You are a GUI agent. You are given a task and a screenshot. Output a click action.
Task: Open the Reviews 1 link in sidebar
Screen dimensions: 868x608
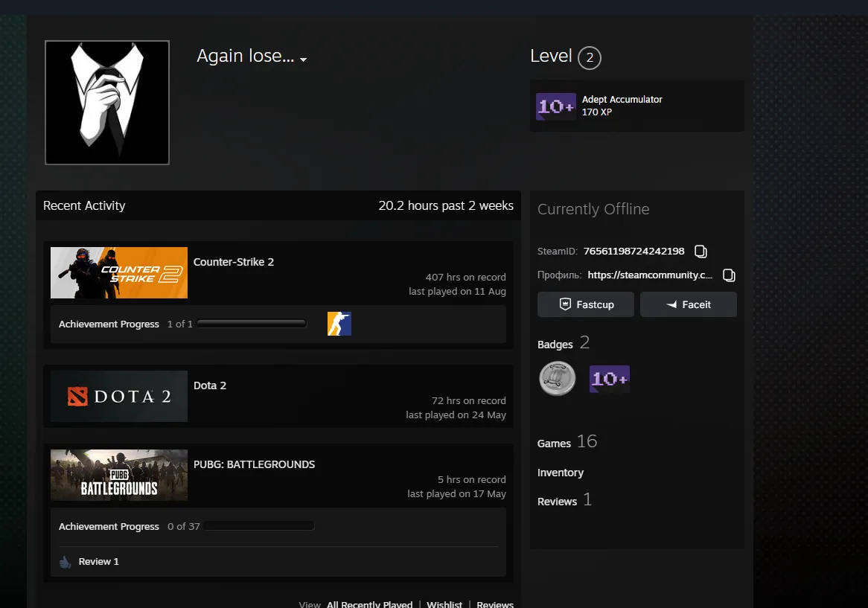pyautogui.click(x=564, y=500)
